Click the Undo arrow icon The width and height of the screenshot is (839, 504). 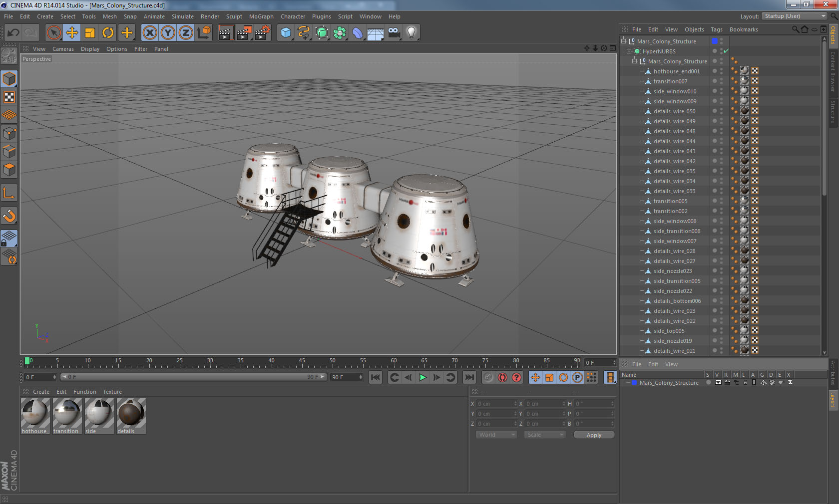point(13,33)
